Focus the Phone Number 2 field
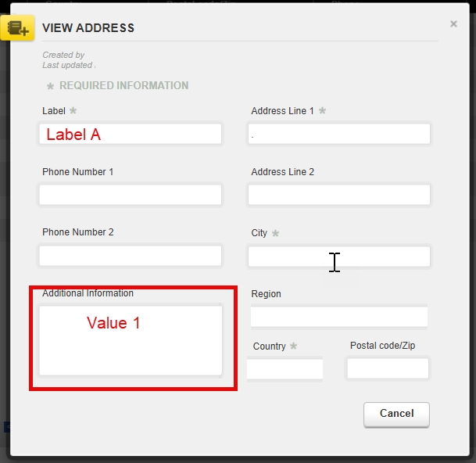 pyautogui.click(x=131, y=256)
